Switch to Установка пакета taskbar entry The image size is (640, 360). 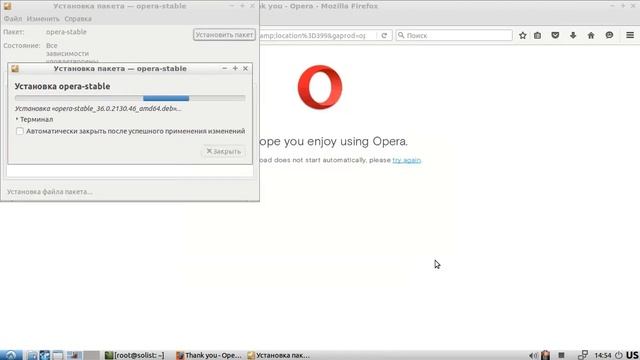click(279, 356)
